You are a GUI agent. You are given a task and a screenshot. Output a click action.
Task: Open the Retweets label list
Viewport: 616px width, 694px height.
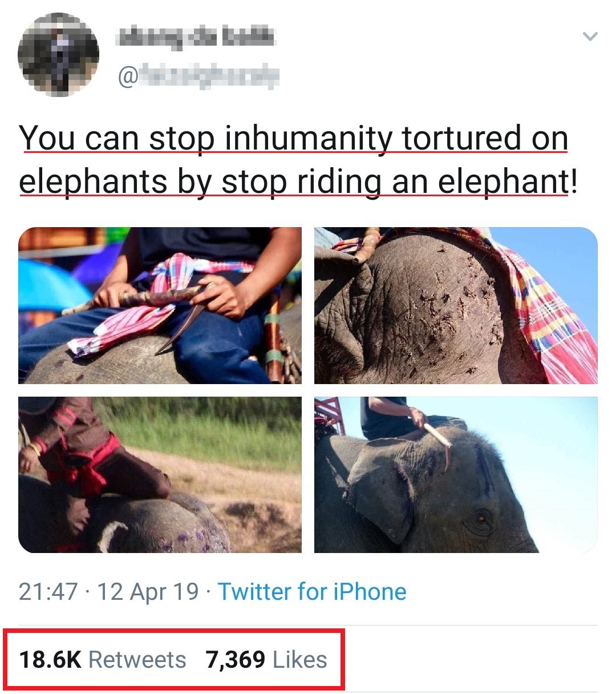point(137,660)
